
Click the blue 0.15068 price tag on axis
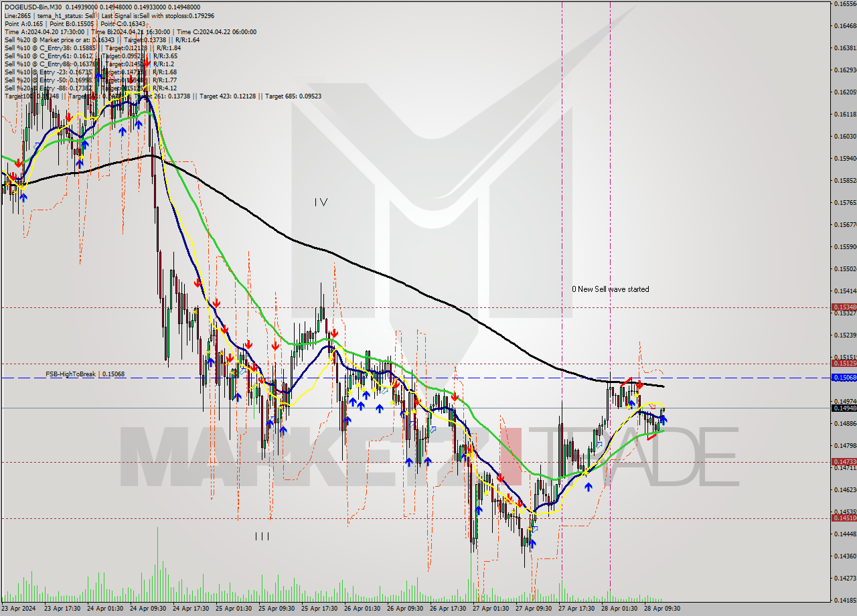pyautogui.click(x=843, y=378)
